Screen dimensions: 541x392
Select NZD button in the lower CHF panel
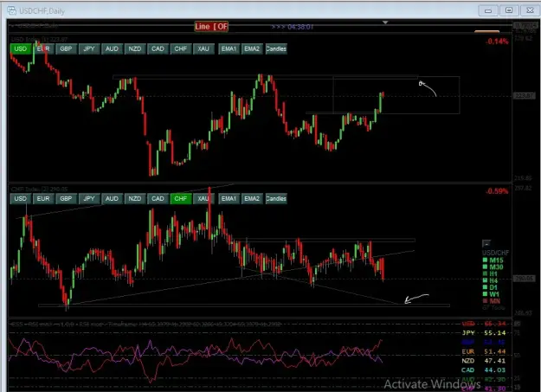tap(135, 199)
